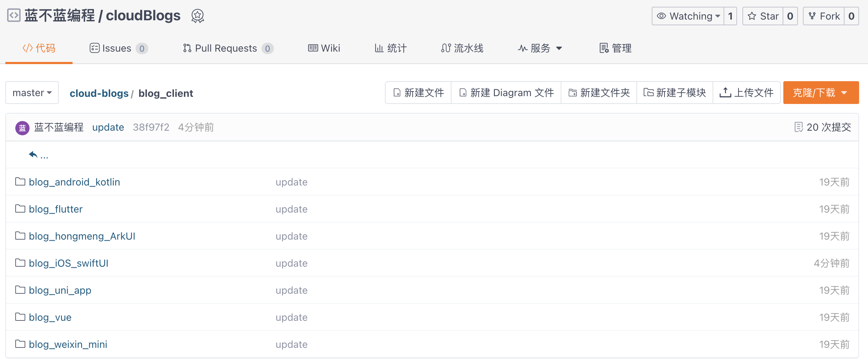Viewport: 868px width, 361px height.
Task: Toggle the Star on this repository
Action: (x=764, y=16)
